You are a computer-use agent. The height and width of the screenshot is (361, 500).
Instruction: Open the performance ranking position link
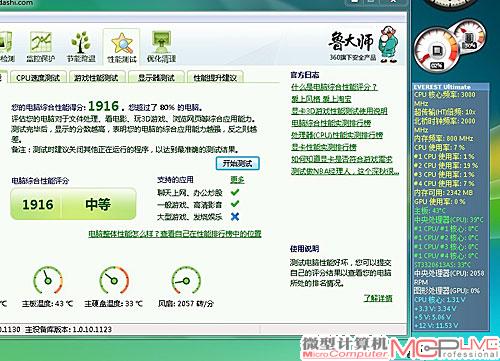click(175, 234)
